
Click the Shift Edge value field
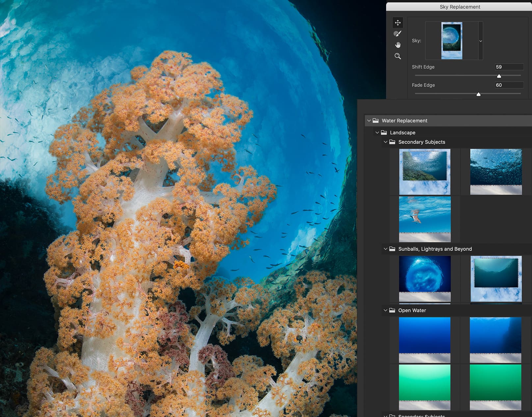[x=509, y=67]
